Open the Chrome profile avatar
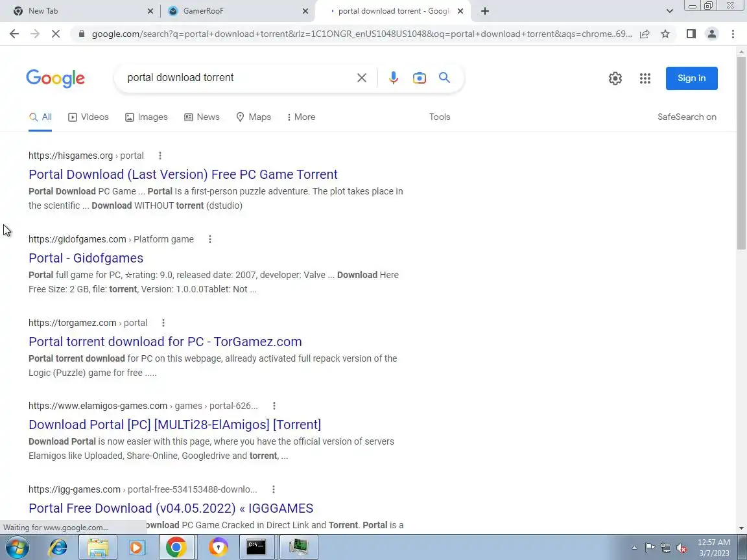Viewport: 747px width, 560px height. click(x=712, y=34)
